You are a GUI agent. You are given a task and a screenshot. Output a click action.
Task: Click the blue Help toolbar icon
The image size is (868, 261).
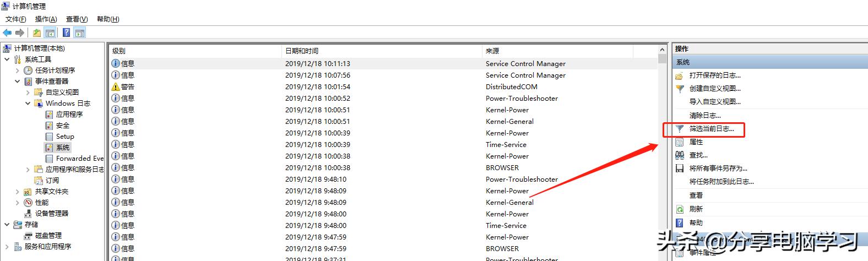pos(67,33)
